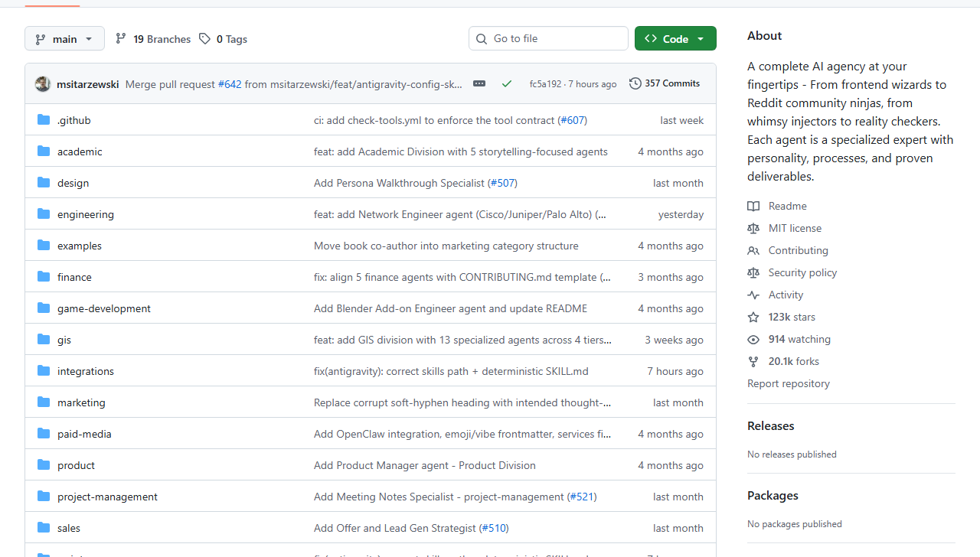The width and height of the screenshot is (980, 557).
Task: Open commit history clock icon
Action: tap(635, 83)
